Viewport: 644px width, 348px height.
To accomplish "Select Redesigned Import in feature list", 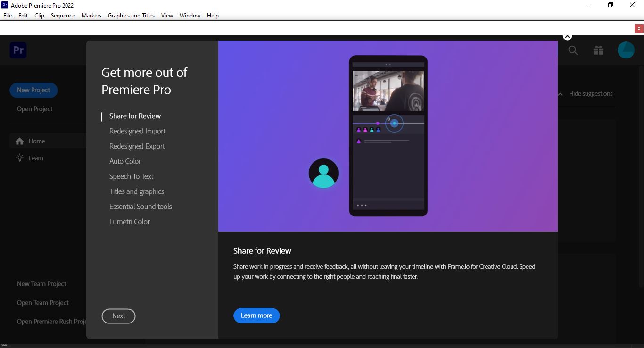I will (x=138, y=131).
